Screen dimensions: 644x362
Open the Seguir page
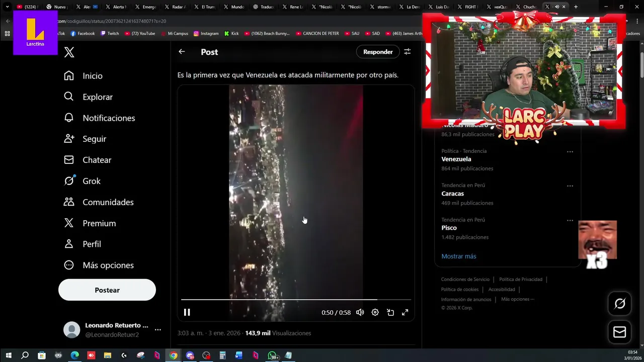[85, 139]
